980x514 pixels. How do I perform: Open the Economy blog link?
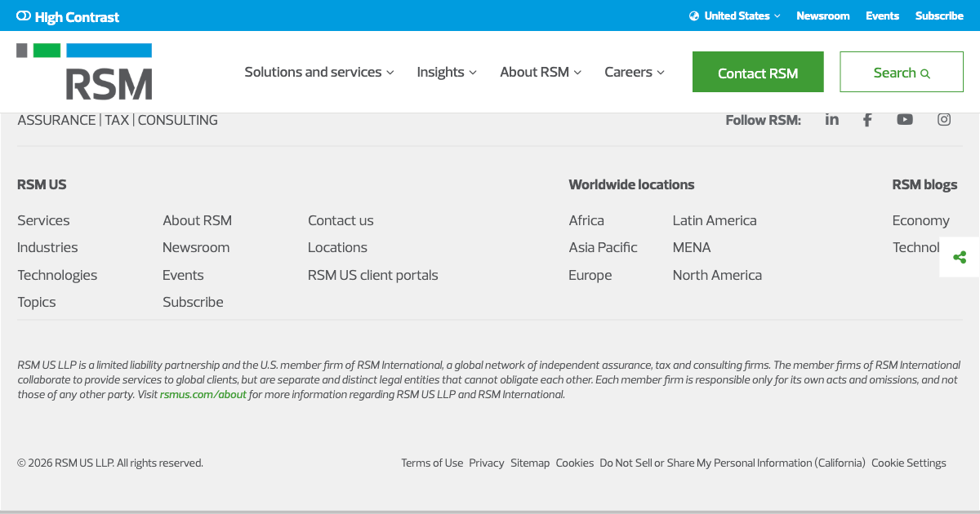[920, 220]
